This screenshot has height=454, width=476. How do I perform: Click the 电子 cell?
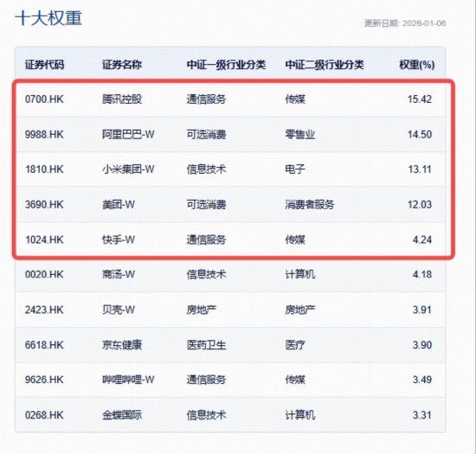coord(295,169)
